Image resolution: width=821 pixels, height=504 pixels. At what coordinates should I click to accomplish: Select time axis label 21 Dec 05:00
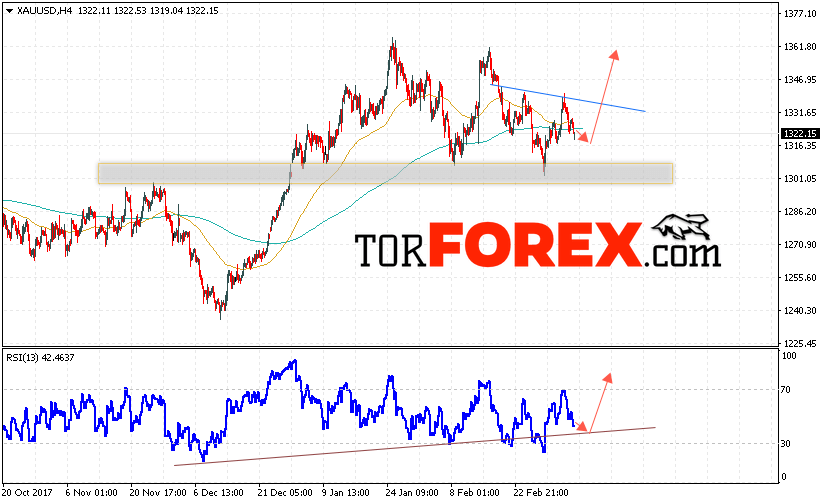pos(285,492)
